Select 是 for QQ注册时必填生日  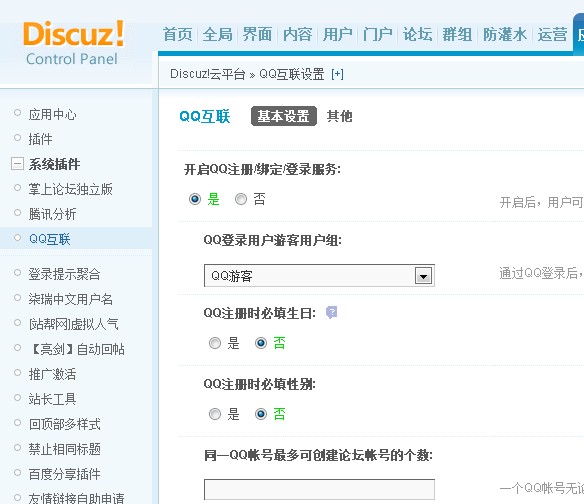pos(215,343)
